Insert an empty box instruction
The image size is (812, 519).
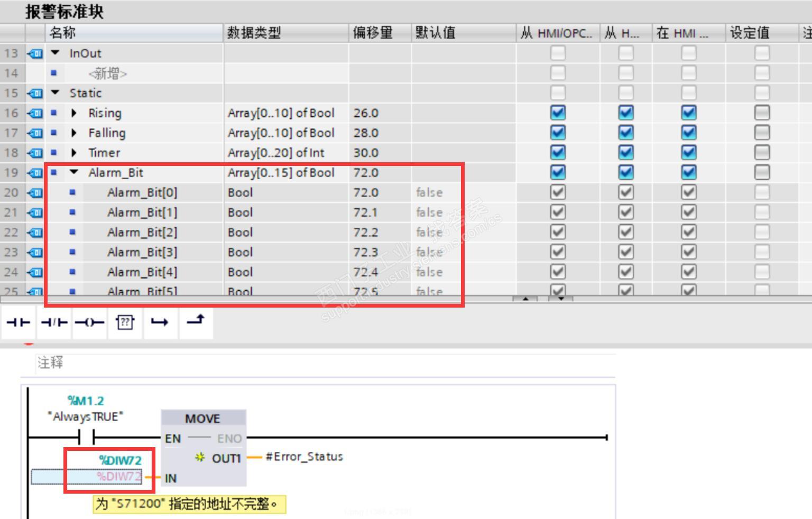click(x=125, y=322)
